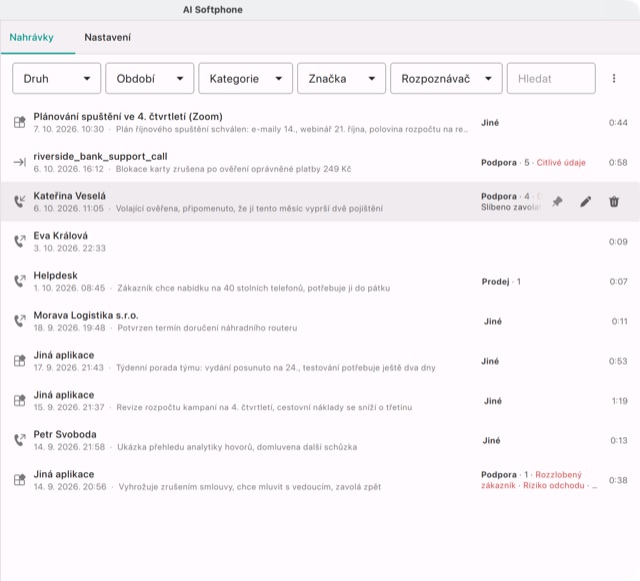Focus the Hledat search field
This screenshot has height=581, width=640.
pyautogui.click(x=551, y=78)
